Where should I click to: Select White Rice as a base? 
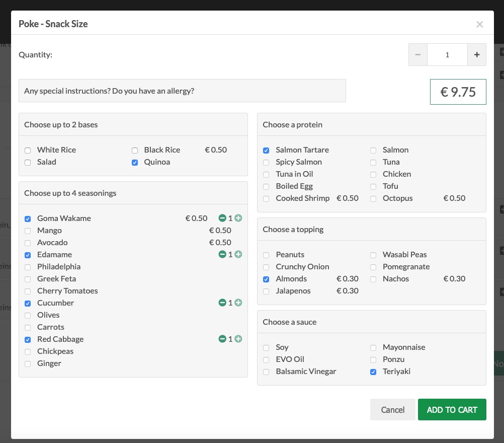click(x=28, y=150)
